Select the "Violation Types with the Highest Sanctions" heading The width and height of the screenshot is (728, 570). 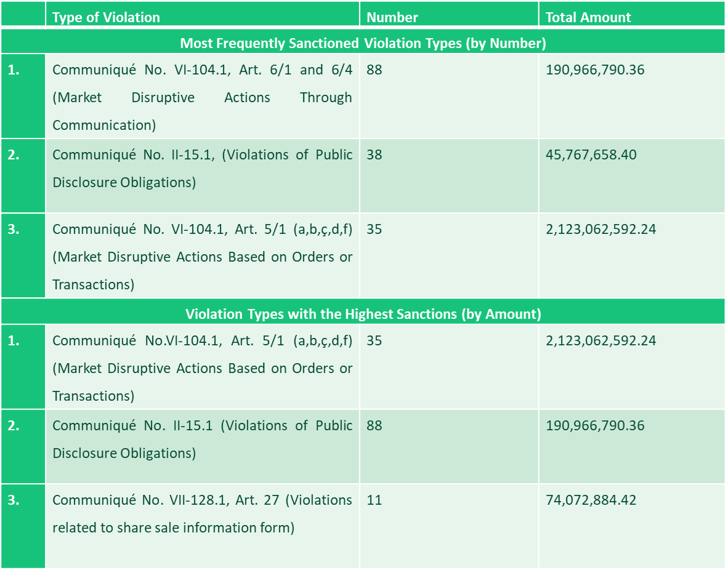click(x=363, y=314)
